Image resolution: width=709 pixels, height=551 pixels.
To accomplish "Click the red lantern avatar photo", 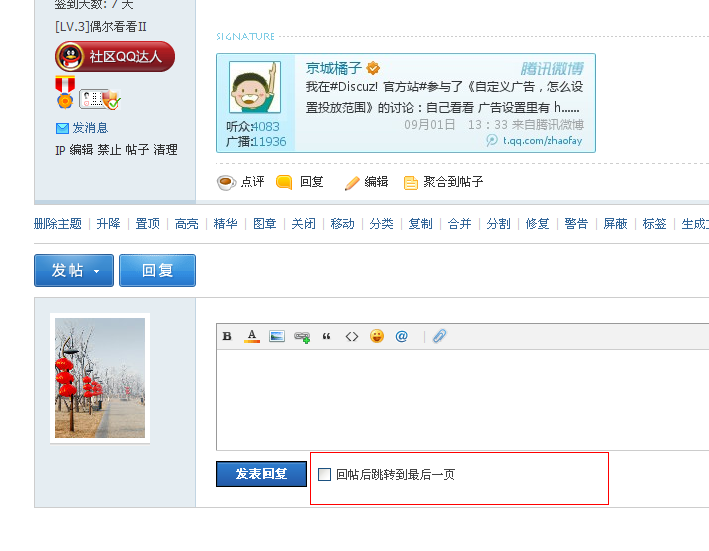I will tap(100, 378).
